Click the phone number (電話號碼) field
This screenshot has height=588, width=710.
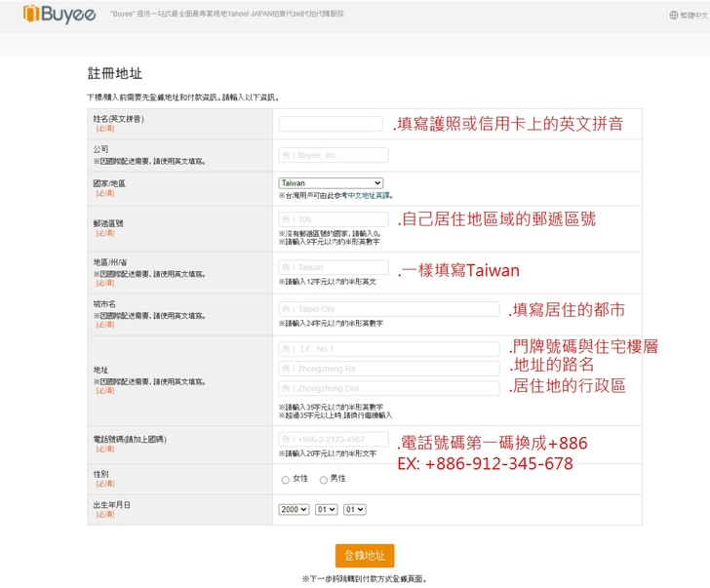pyautogui.click(x=333, y=439)
